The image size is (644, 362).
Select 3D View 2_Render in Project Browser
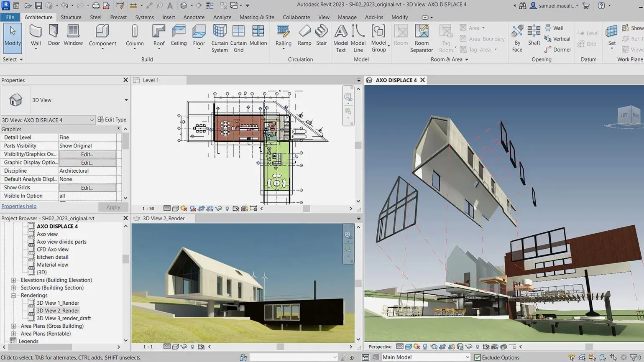(58, 310)
